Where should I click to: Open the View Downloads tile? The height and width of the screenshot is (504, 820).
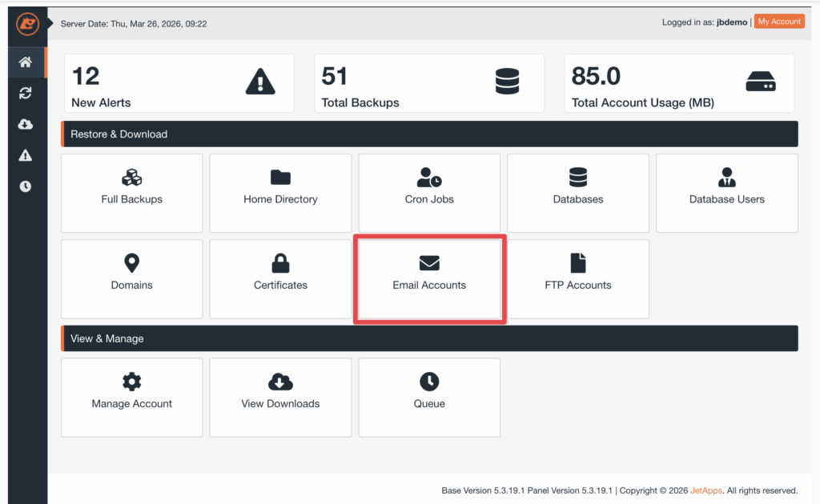(x=280, y=397)
